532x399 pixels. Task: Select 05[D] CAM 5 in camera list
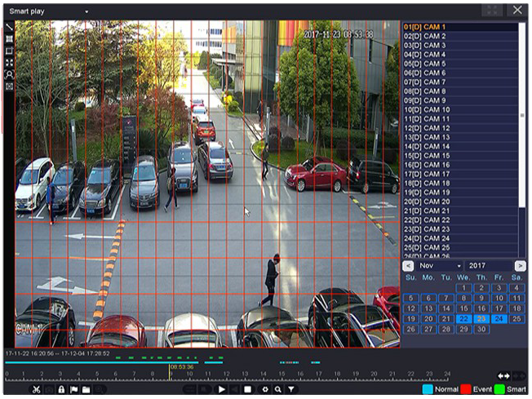click(x=460, y=64)
